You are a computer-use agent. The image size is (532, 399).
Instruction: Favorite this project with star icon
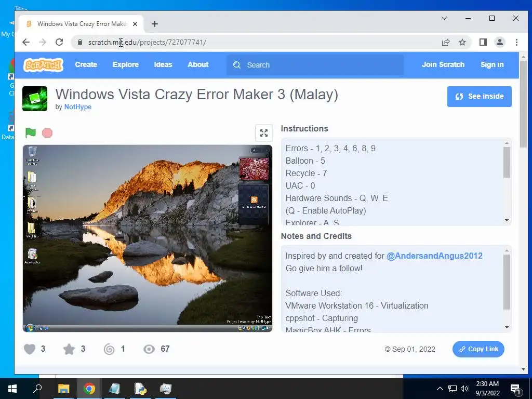coord(69,349)
